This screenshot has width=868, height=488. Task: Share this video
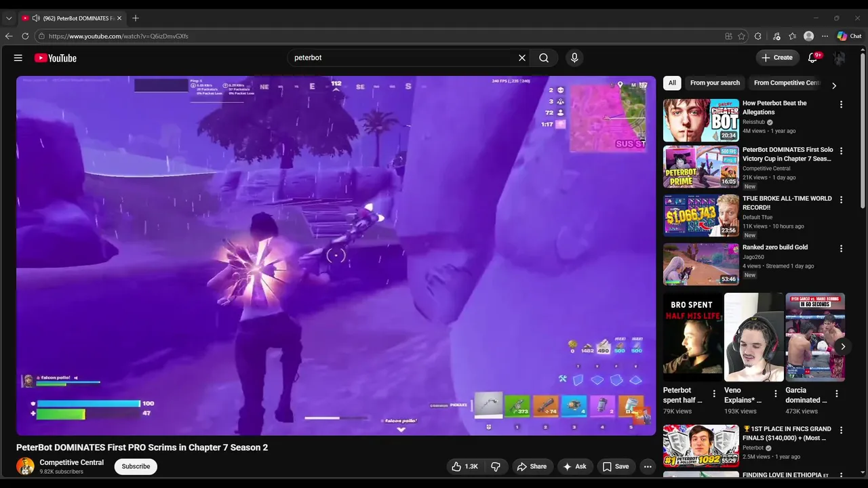[532, 466]
